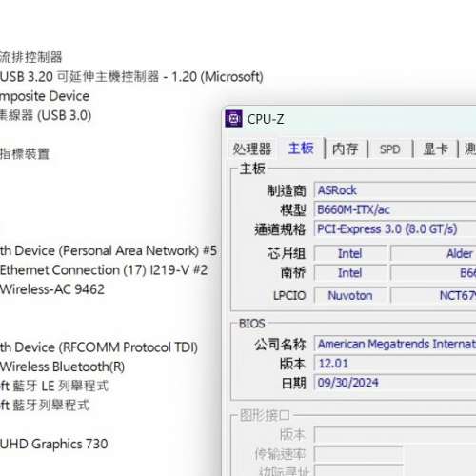Select the 藍牙列舉程式 entry without LE
The width and height of the screenshot is (476, 476).
45,406
